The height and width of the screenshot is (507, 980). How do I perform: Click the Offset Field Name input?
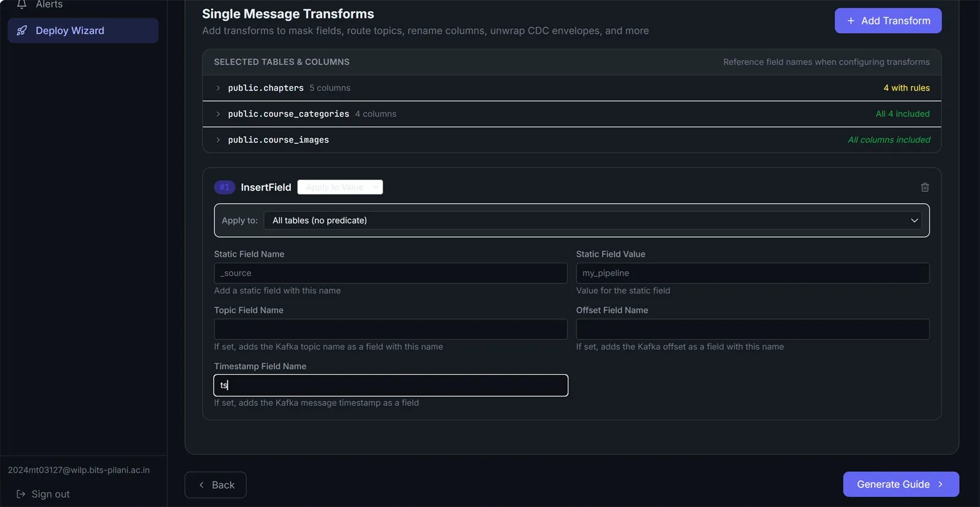[753, 329]
